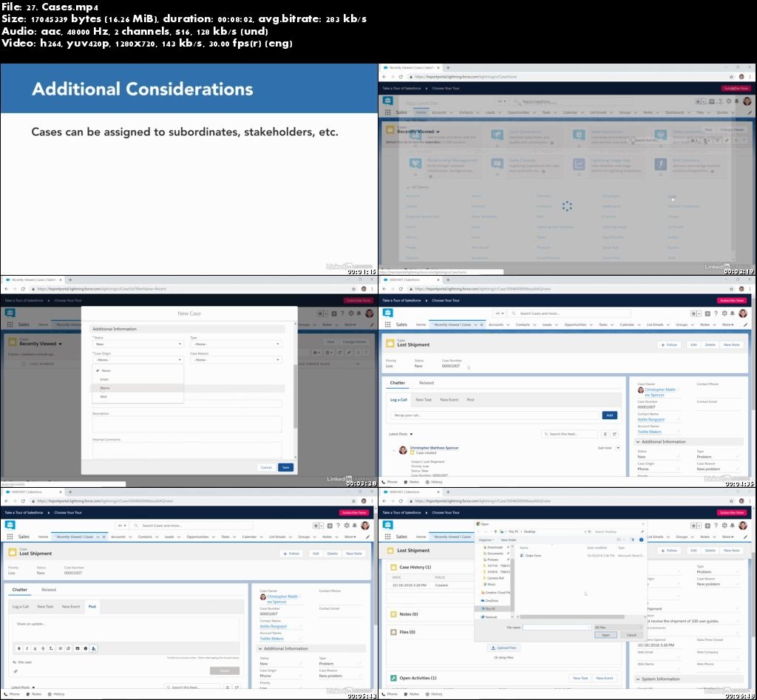Screen dimensions: 757x700
Task: Click the vertical scrollbar of the New Case dialog
Action: [296, 396]
